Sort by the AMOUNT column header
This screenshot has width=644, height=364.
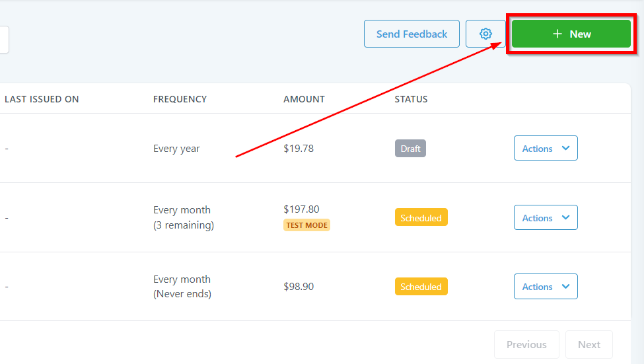pyautogui.click(x=304, y=99)
